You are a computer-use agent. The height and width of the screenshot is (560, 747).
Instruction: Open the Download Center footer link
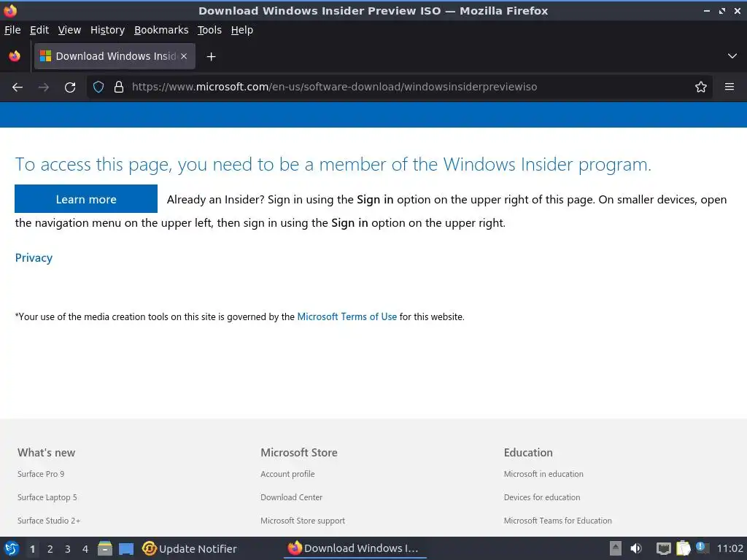click(292, 497)
